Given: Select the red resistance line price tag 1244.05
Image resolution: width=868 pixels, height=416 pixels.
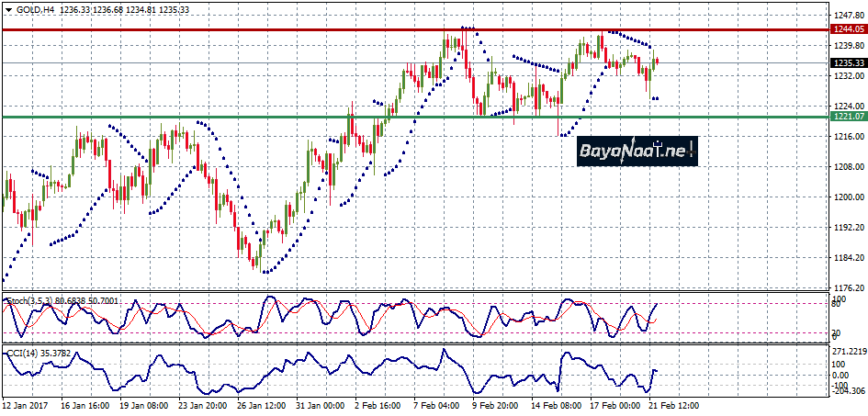Looking at the screenshot, I should tap(849, 29).
